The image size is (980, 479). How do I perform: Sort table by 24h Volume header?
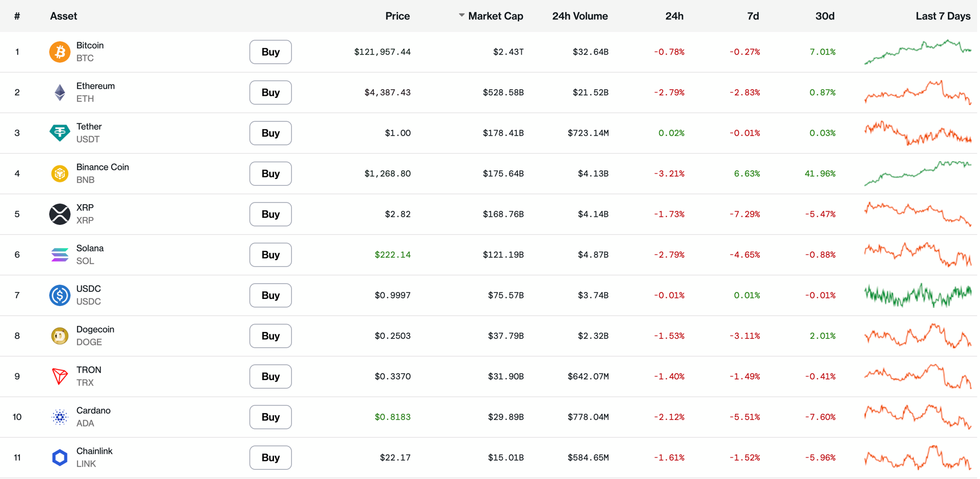[580, 16]
